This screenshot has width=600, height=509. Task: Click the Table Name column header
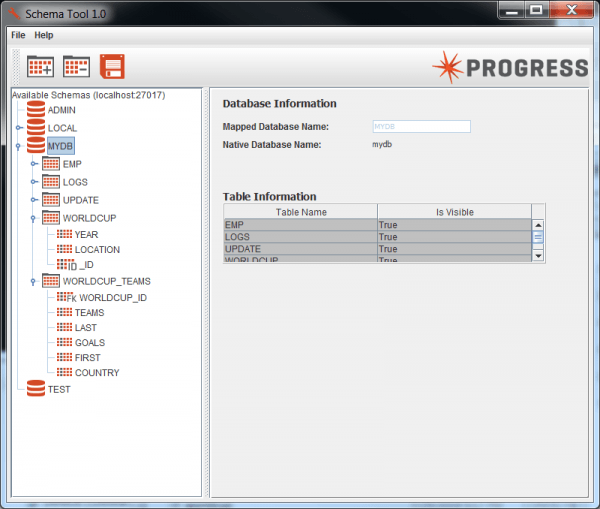point(300,212)
